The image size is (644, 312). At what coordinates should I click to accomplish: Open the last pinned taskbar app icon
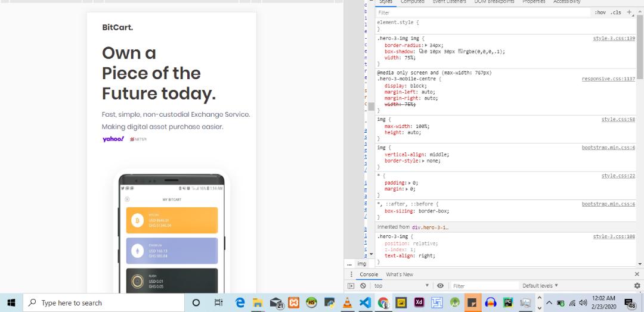click(525, 303)
